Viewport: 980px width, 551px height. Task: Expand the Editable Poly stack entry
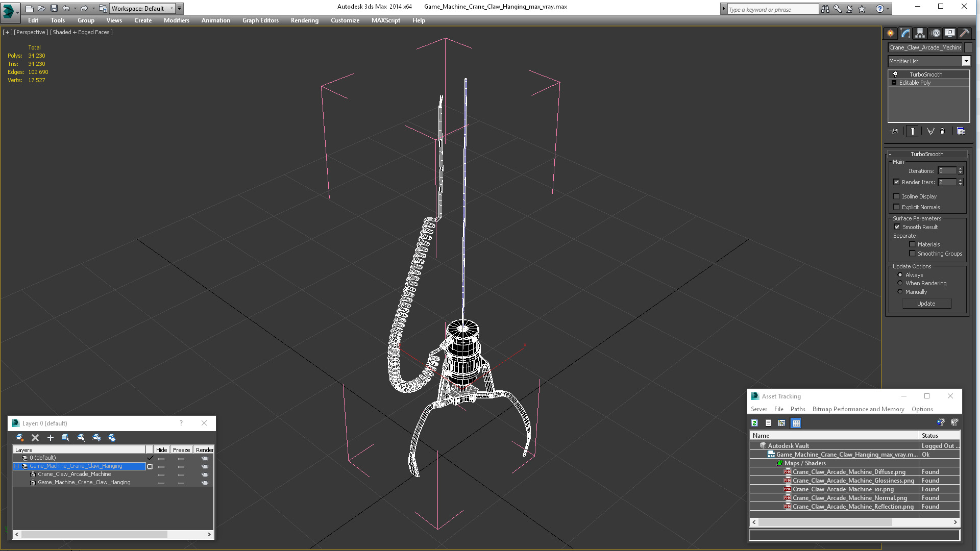tap(894, 83)
